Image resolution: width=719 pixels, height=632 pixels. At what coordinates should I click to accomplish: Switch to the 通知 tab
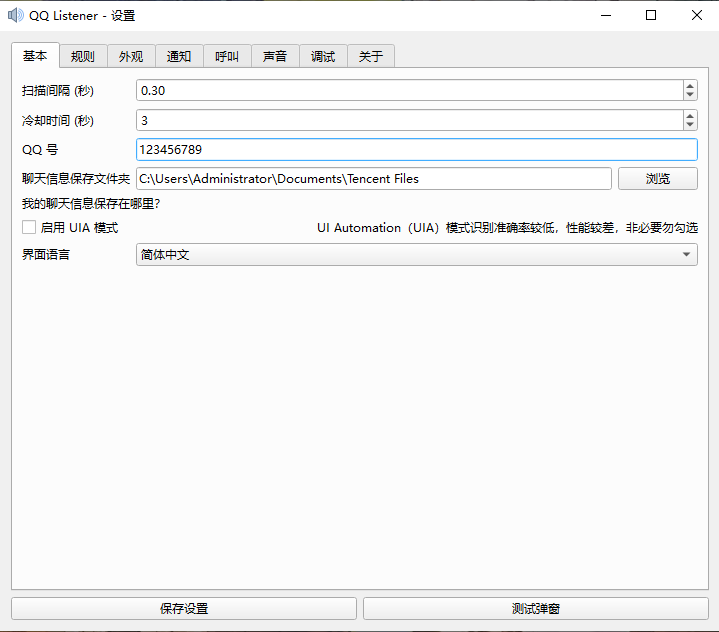coord(179,56)
